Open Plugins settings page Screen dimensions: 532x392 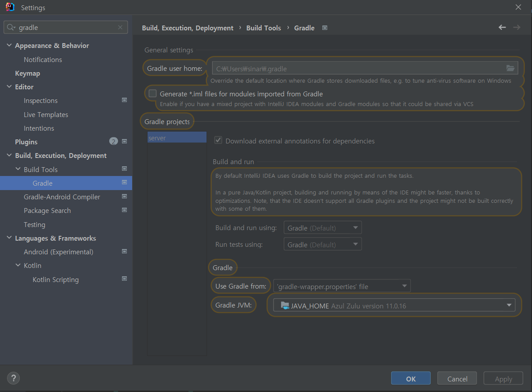[26, 142]
